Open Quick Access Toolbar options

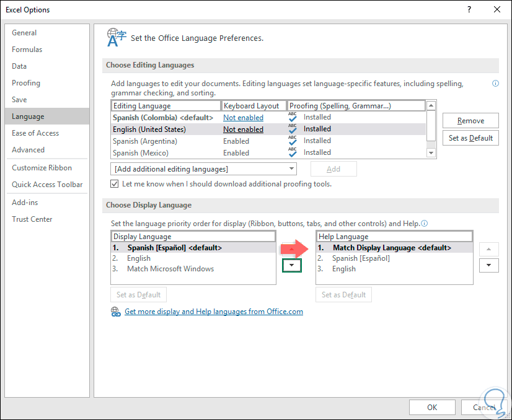[x=47, y=185]
